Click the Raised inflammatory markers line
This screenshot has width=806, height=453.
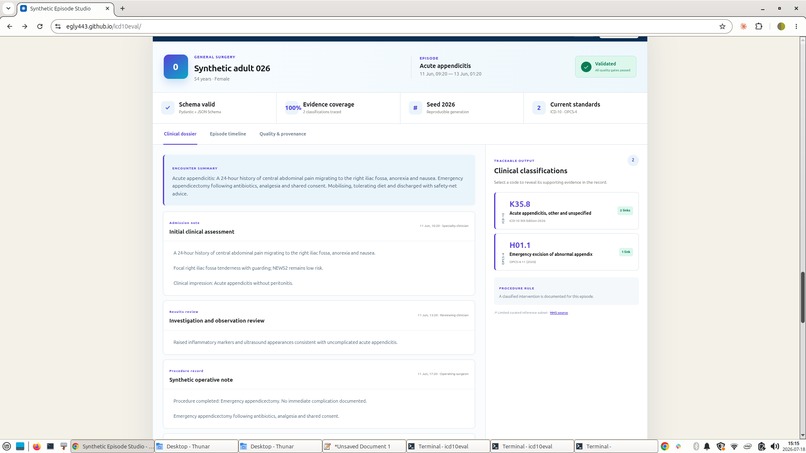pyautogui.click(x=285, y=342)
